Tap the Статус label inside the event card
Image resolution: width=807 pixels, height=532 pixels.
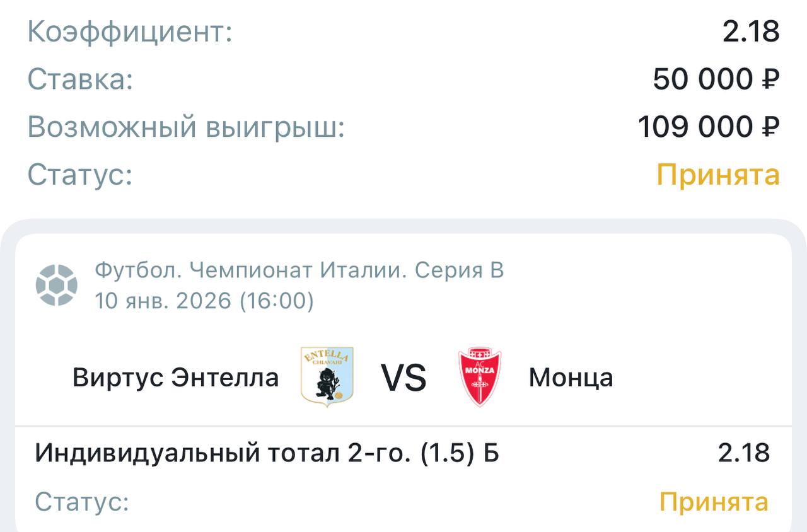82,502
